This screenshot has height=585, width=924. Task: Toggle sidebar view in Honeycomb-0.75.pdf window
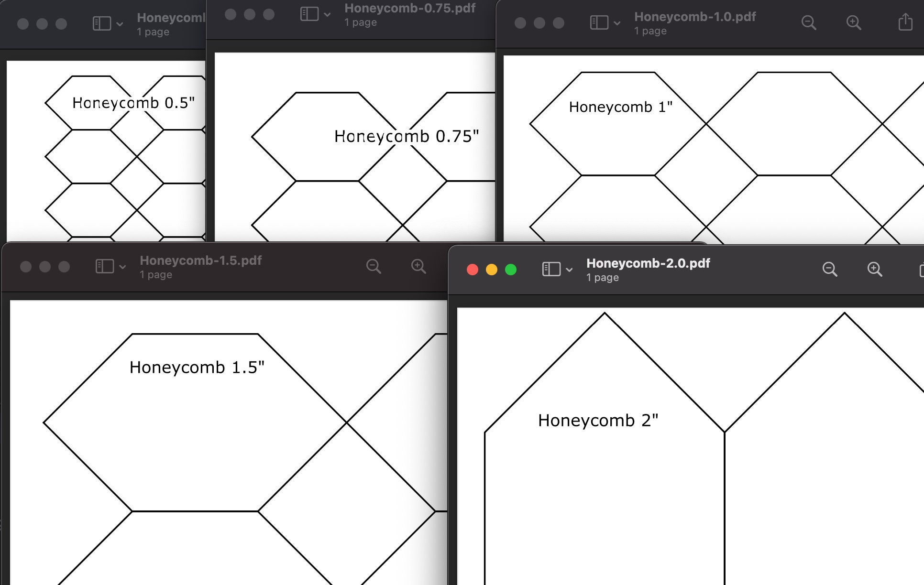(x=309, y=14)
